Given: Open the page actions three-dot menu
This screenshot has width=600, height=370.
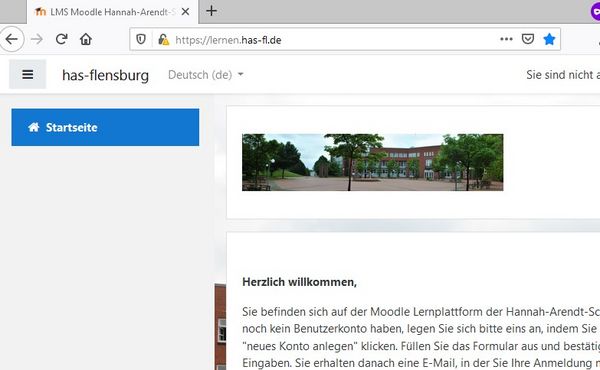Looking at the screenshot, I should tap(506, 39).
